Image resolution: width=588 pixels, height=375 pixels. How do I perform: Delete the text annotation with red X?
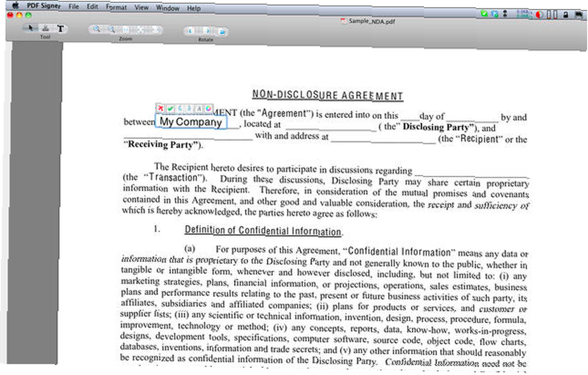tap(161, 108)
